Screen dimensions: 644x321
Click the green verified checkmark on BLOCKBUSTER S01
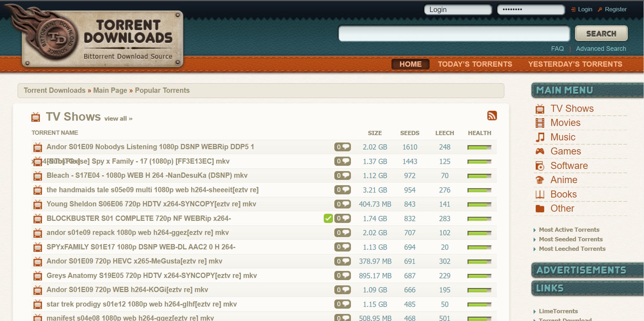click(x=328, y=218)
